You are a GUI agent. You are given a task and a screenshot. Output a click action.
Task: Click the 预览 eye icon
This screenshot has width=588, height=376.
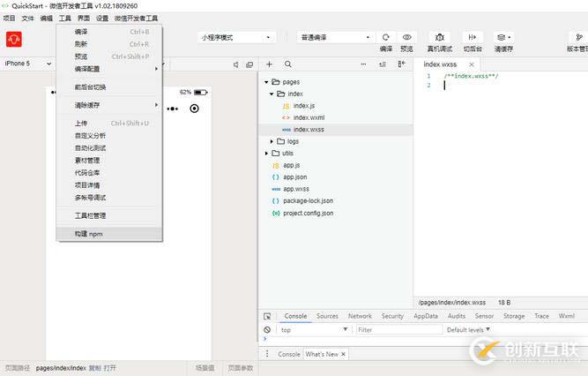407,37
